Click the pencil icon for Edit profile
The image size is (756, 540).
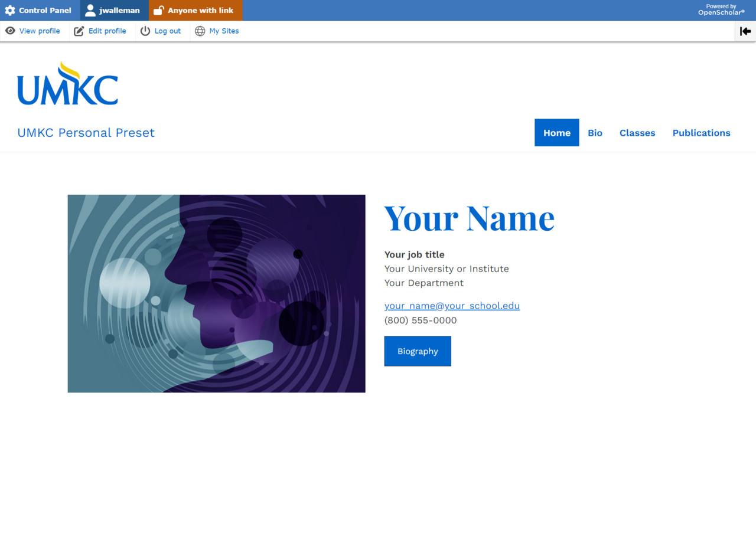tap(79, 31)
